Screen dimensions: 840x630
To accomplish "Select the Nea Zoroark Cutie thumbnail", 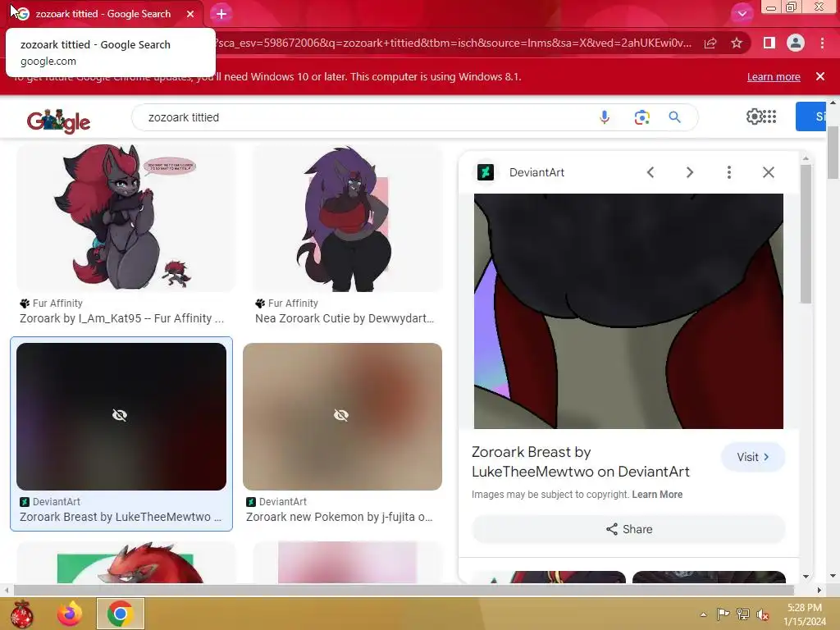I will 348,218.
